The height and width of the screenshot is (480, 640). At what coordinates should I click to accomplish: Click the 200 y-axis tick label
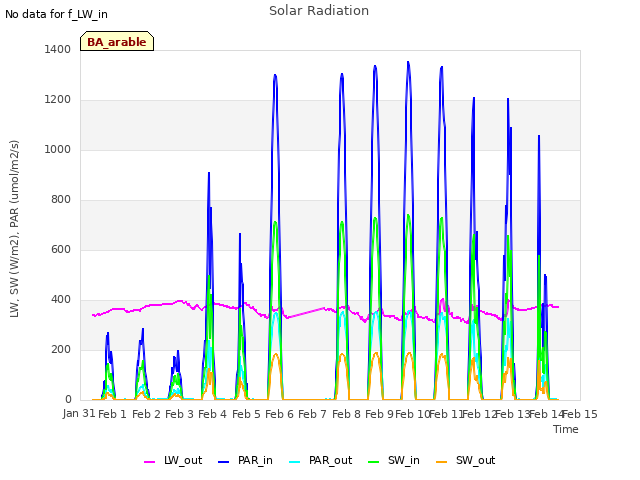click(61, 349)
